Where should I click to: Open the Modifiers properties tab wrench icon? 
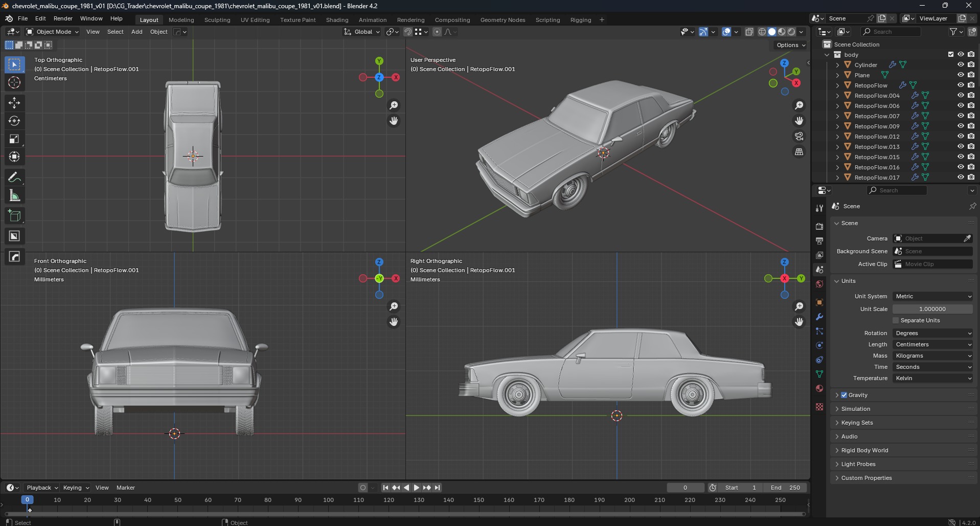pos(819,317)
